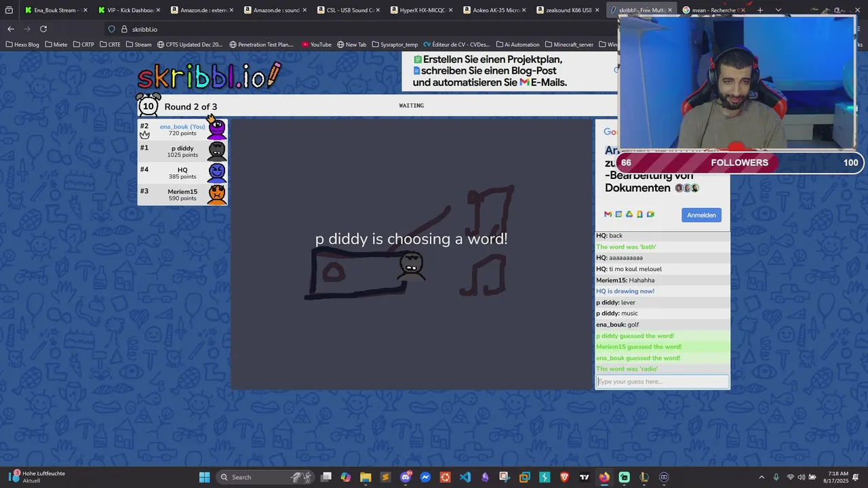Screen dimensions: 868x488
Task: Click the shield tracking protection icon
Action: (x=112, y=29)
